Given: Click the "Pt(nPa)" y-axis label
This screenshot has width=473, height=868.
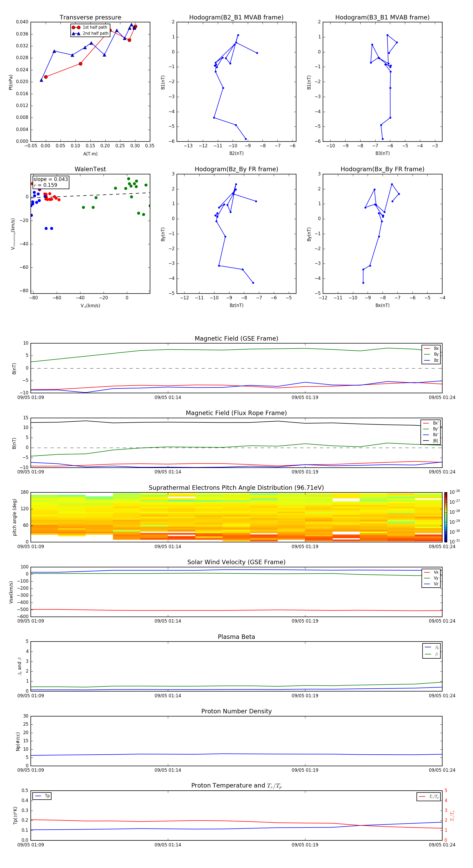Looking at the screenshot, I should point(11,82).
